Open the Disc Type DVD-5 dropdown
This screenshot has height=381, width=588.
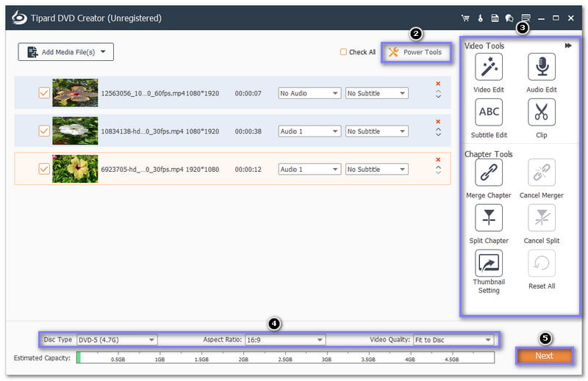click(117, 340)
